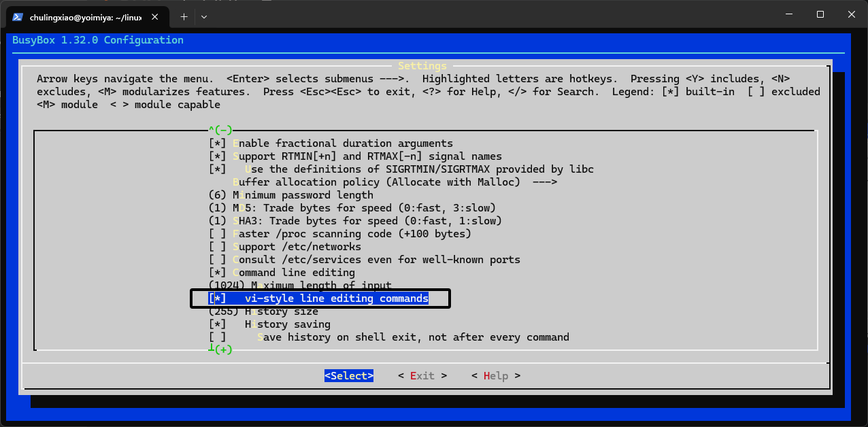Click the < Help > button

point(496,376)
